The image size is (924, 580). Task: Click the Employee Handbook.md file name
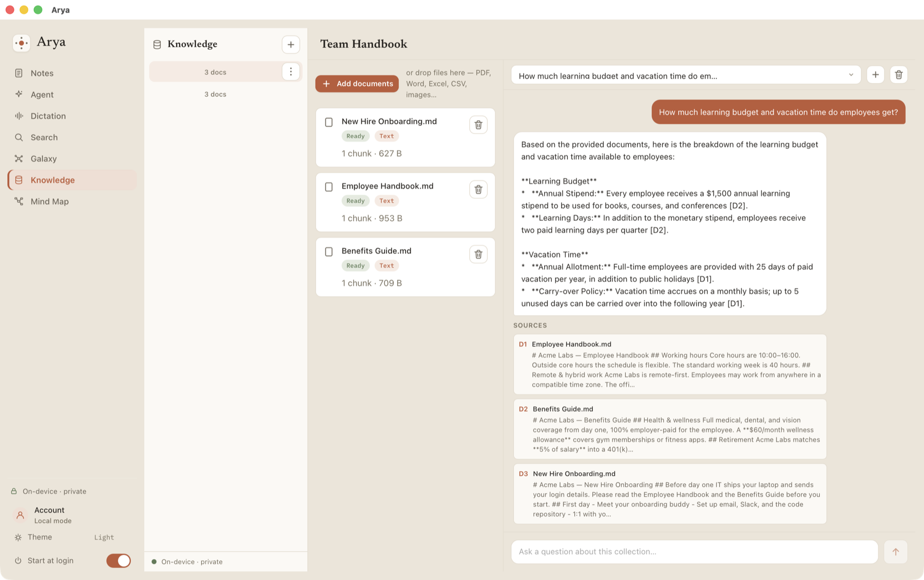388,186
